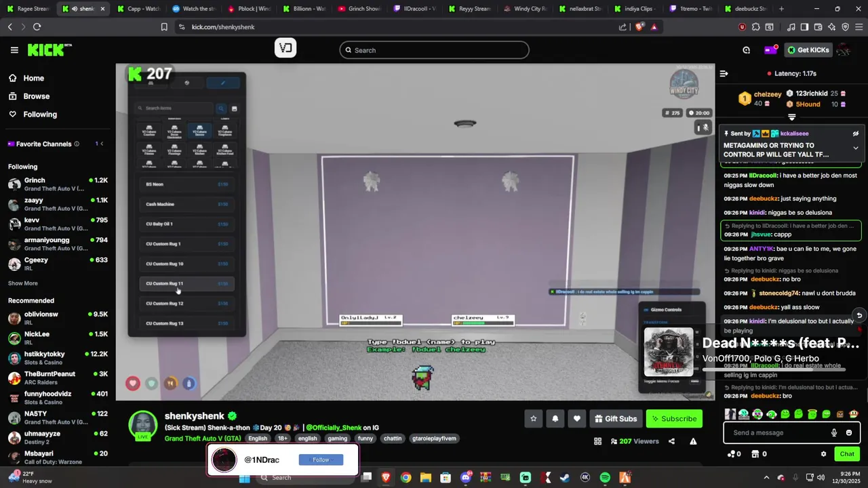
Task: Open oblivionsw recommended channel
Action: point(58,318)
